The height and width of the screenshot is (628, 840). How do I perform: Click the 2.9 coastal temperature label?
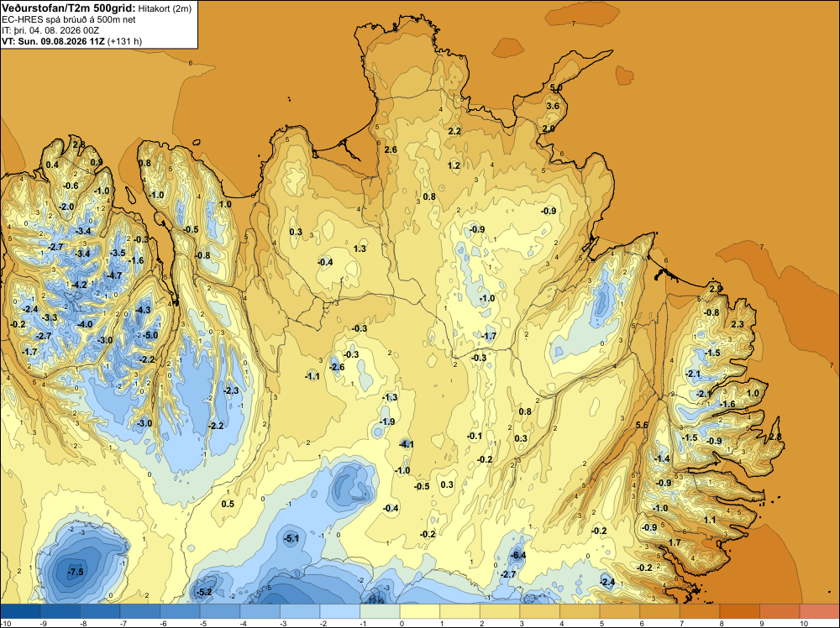coord(717,289)
